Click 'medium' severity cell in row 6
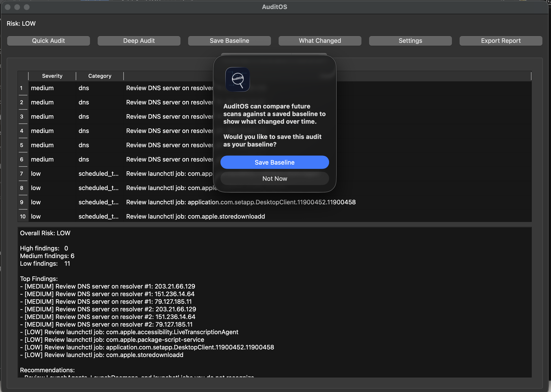This screenshot has width=551, height=392. [x=52, y=159]
